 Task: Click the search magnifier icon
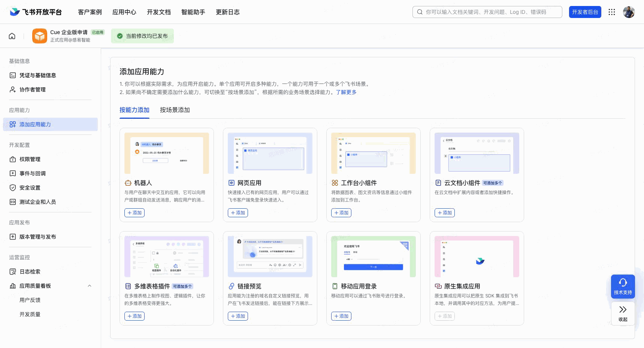(420, 12)
